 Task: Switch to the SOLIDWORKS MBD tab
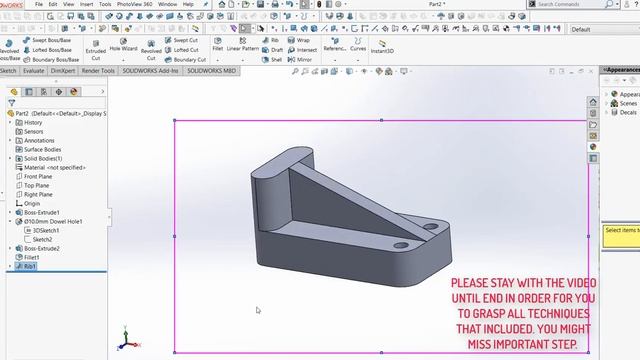point(211,71)
